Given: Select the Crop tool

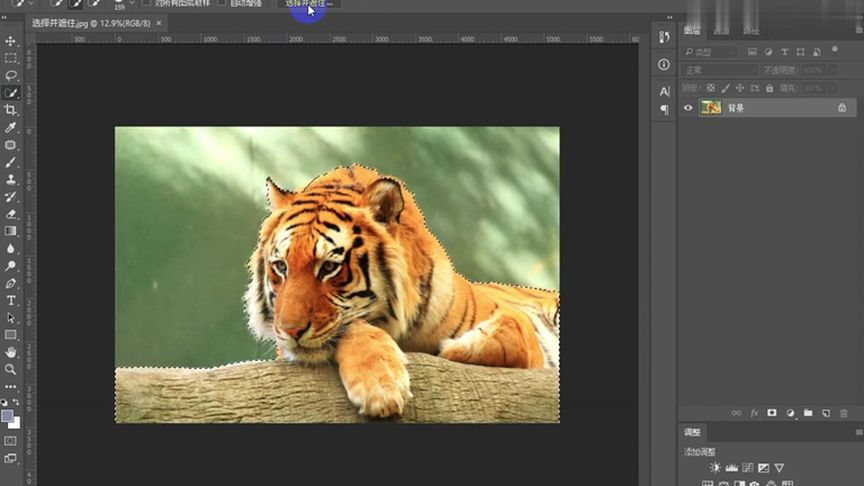Looking at the screenshot, I should point(11,110).
